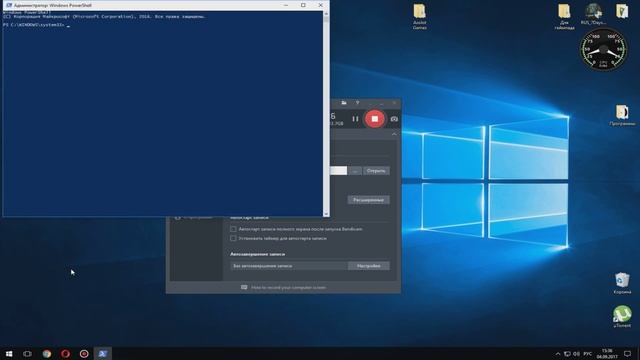Open Bandicam's output folder icon in title bar
The height and width of the screenshot is (360, 640).
(344, 103)
